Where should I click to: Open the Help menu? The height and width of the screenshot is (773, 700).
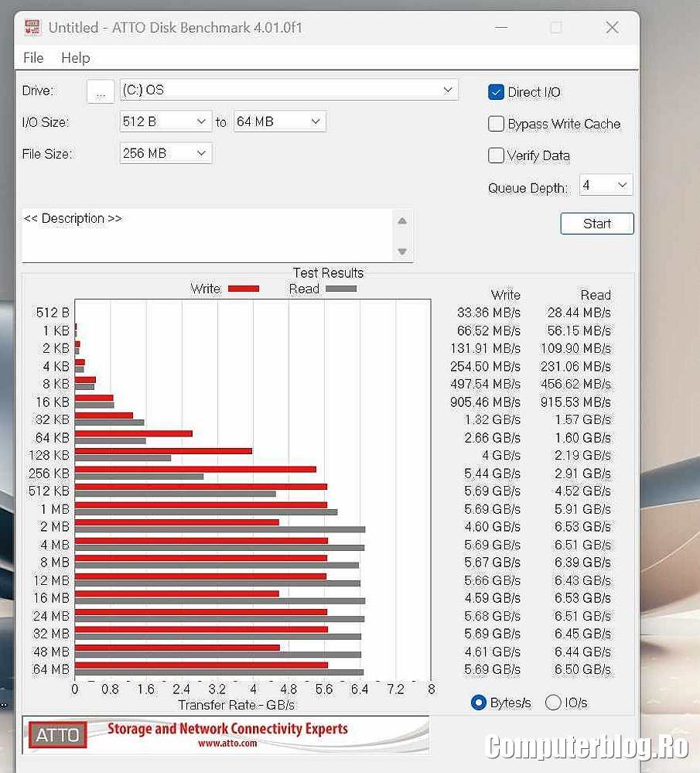tap(76, 58)
